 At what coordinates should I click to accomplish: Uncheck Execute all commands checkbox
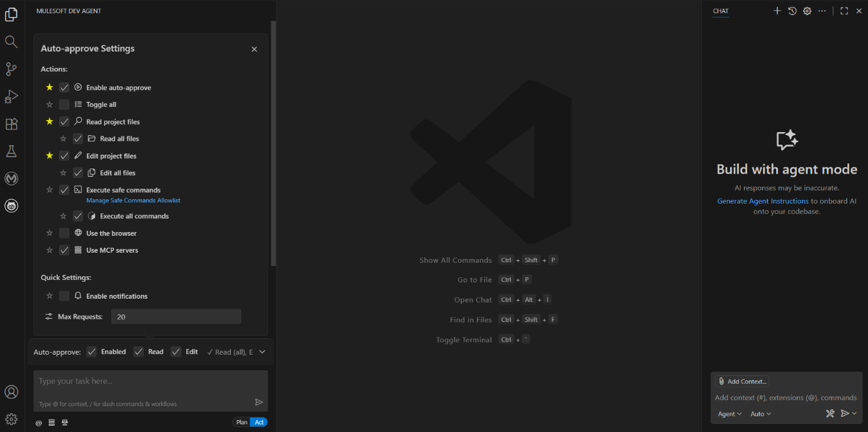[78, 216]
